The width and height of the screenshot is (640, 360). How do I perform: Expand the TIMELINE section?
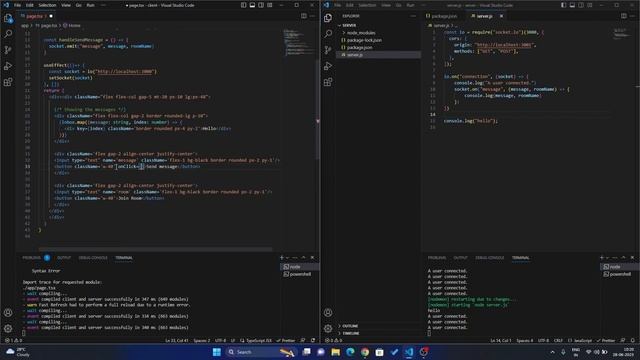(x=351, y=333)
